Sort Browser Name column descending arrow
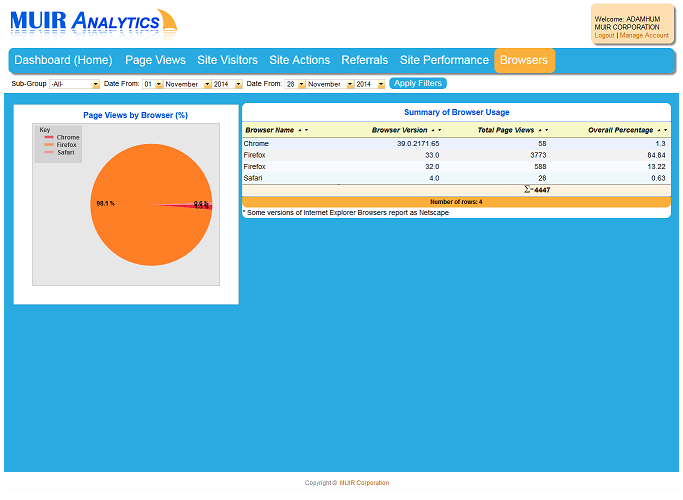This screenshot has height=500, width=683. point(306,130)
